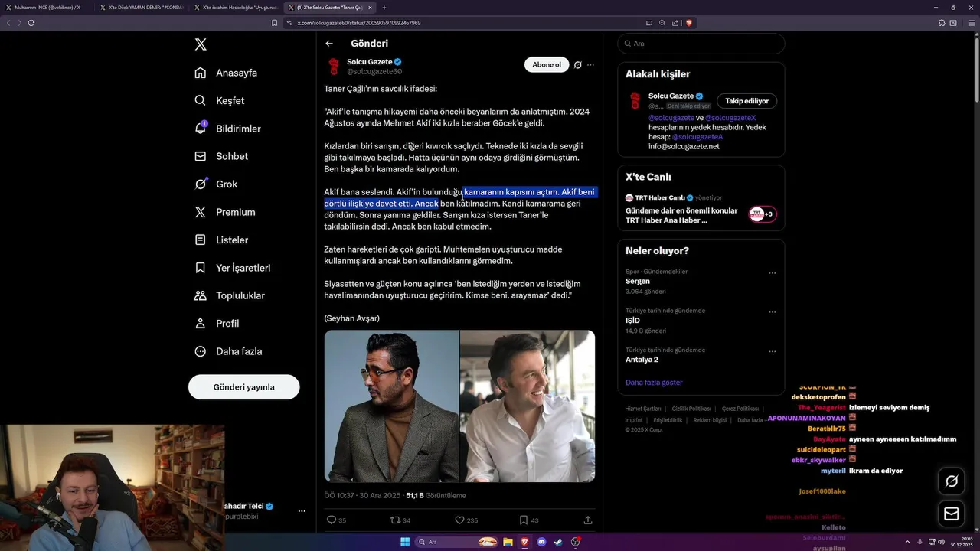Image resolution: width=980 pixels, height=551 pixels.
Task: Open the @solcugazeteX mention link
Action: (730, 118)
